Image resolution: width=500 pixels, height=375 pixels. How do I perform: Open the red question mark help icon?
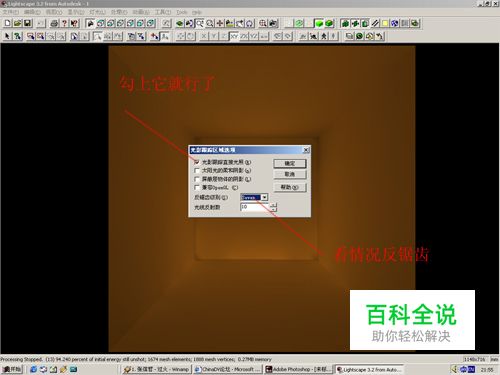point(64,23)
